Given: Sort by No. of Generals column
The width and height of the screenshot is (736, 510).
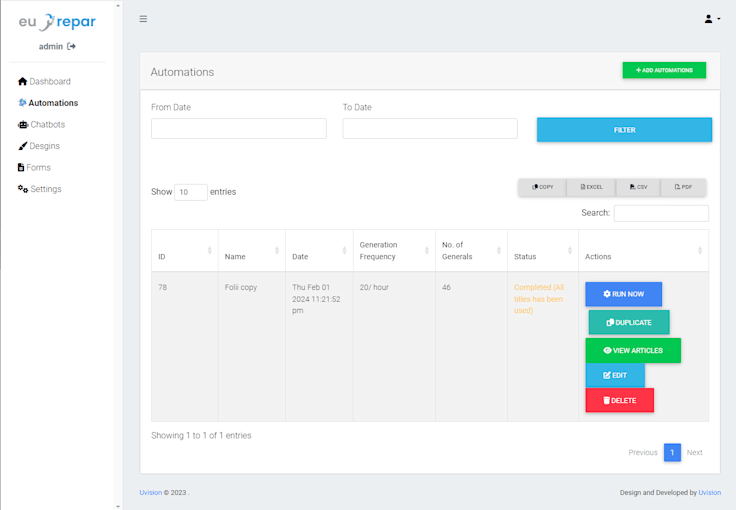Looking at the screenshot, I should (471, 251).
